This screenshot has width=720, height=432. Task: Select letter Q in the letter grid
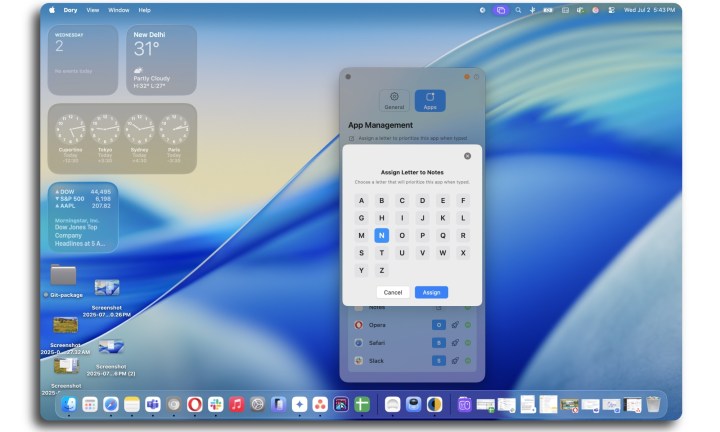click(442, 236)
